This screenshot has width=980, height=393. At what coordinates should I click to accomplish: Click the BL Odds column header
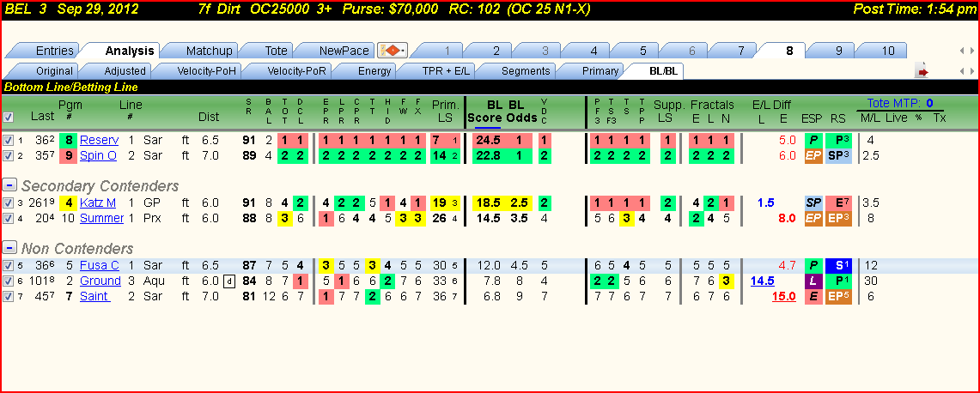[x=522, y=112]
